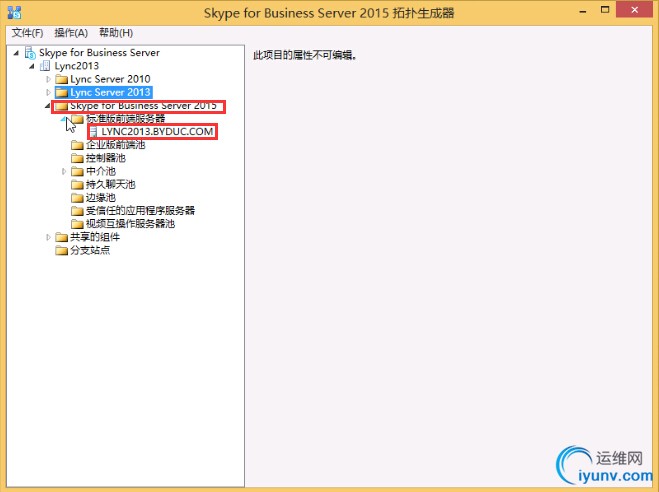Screen dimensions: 659x492
Task: Close the topology builder window
Action: click(x=635, y=10)
